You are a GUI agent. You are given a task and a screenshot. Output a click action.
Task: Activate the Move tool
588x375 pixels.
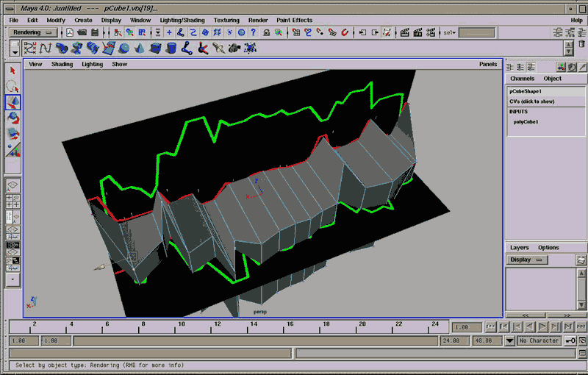(x=13, y=101)
